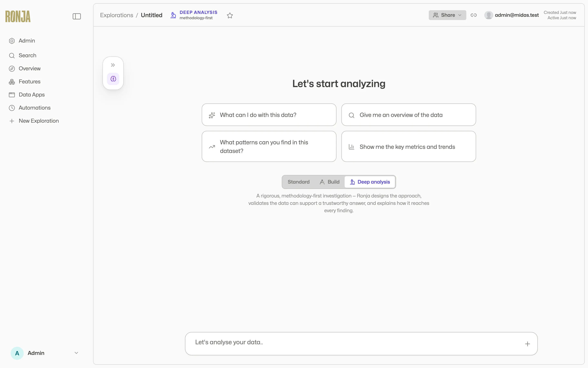This screenshot has width=588, height=368.
Task: Open Automations in the sidebar
Action: tap(30, 108)
